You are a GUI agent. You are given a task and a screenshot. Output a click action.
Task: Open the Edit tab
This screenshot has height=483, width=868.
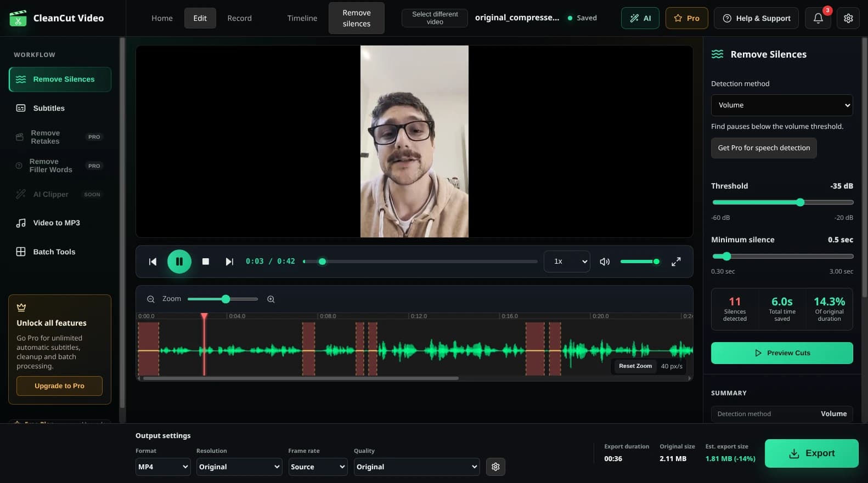coord(200,18)
